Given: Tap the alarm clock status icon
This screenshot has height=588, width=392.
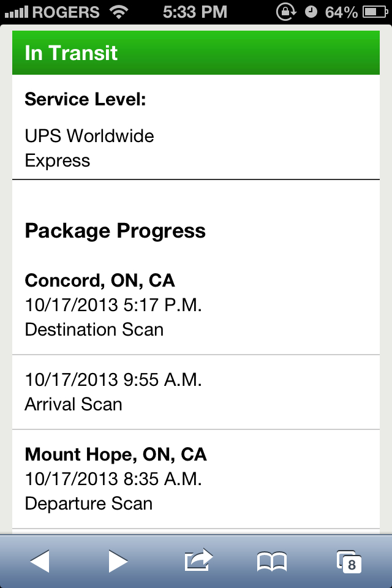Looking at the screenshot, I should (311, 12).
